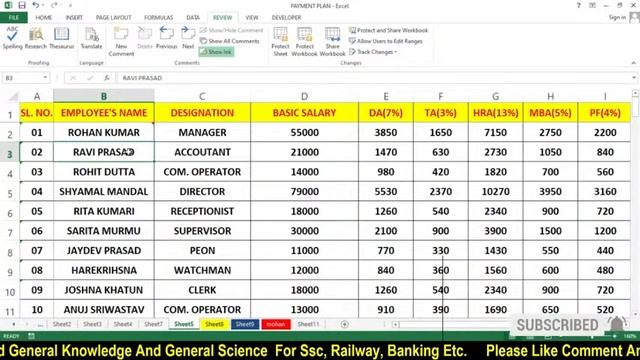Select column D header

tap(304, 96)
